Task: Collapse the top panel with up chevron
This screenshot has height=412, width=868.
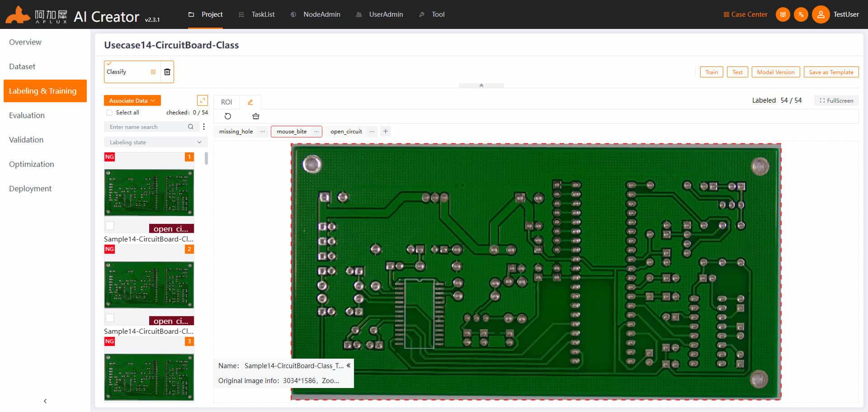Action: pyautogui.click(x=481, y=85)
